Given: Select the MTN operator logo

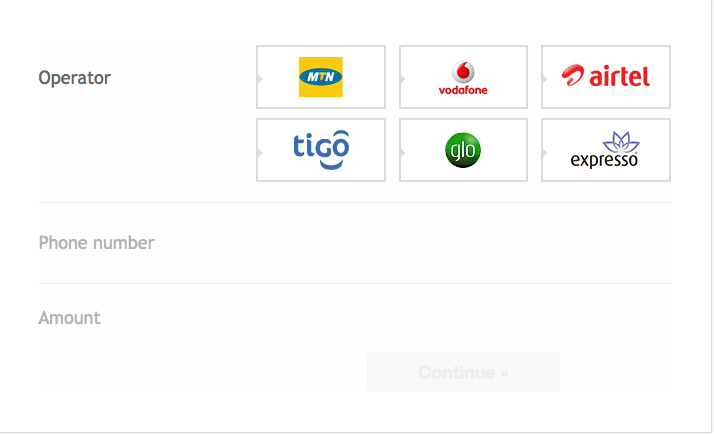Looking at the screenshot, I should point(321,77).
